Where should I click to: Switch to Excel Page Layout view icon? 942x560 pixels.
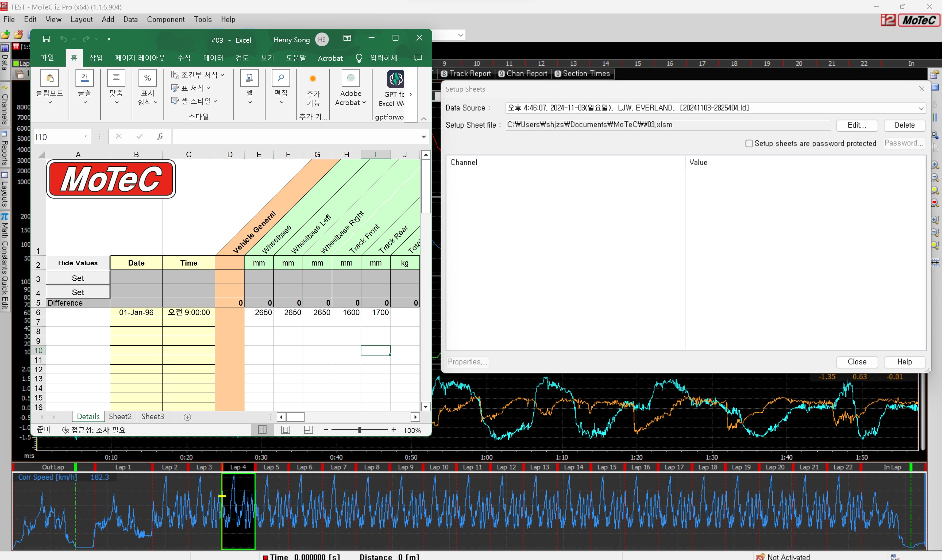(286, 430)
